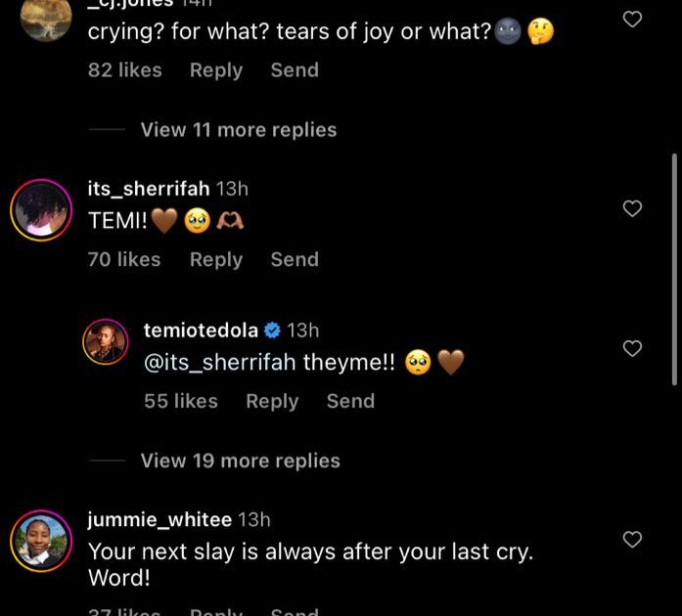
Task: Reply to temiotedola's comment
Action: [x=271, y=401]
